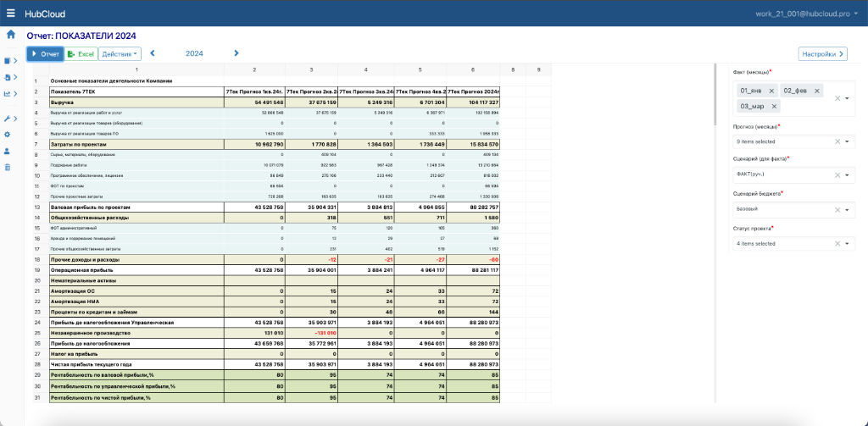The width and height of the screenshot is (868, 426).
Task: Go to Home via sidebar house icon
Action: pos(10,35)
